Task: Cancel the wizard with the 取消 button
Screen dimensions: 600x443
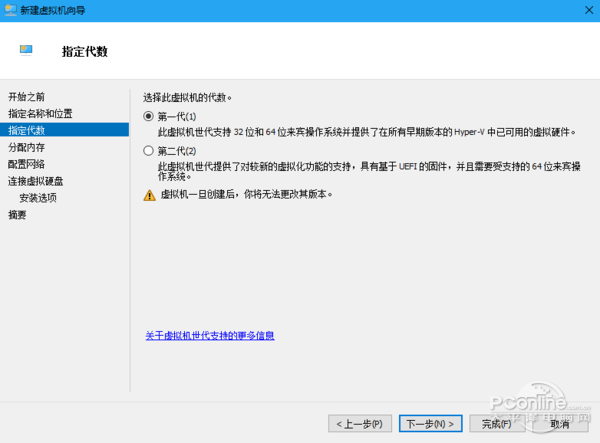Action: point(560,423)
